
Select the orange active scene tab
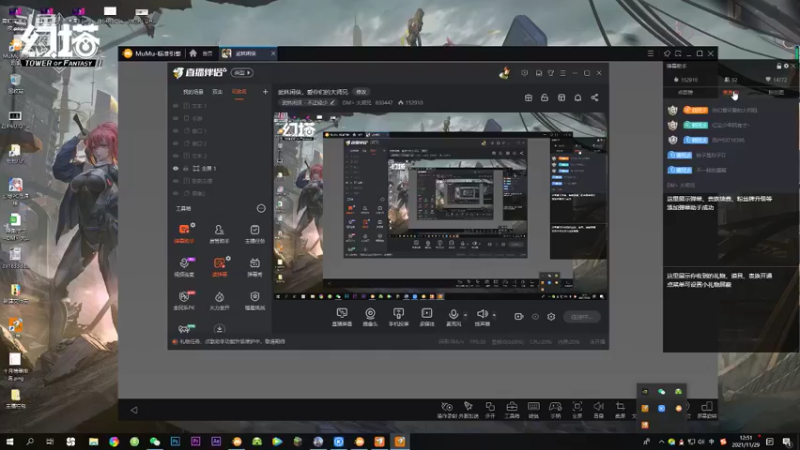tap(239, 92)
